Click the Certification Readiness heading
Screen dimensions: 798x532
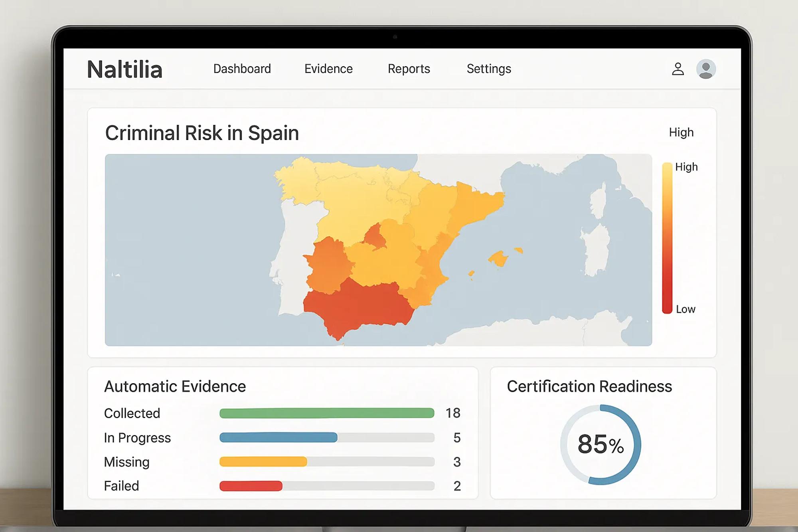589,386
